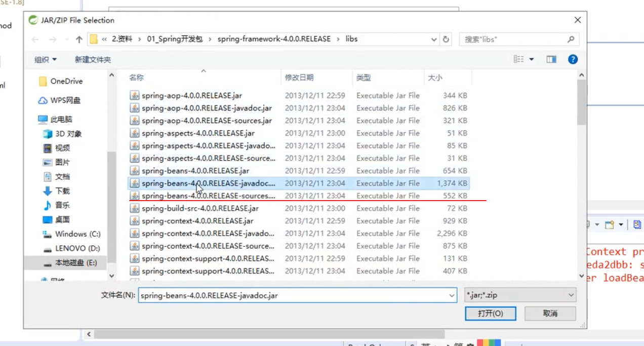The image size is (644, 346).
Task: Change the view layout icon
Action: tap(519, 59)
